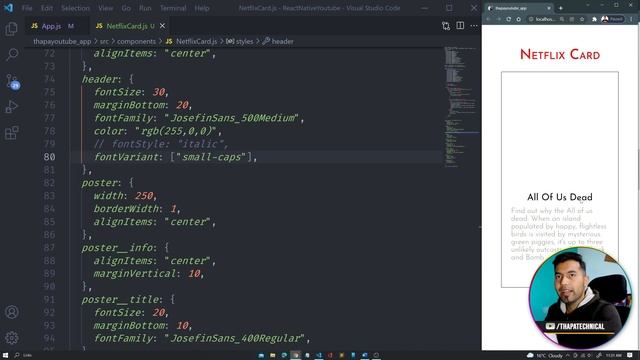The height and width of the screenshot is (360, 640).
Task: Open the Edit menu
Action: (x=47, y=8)
